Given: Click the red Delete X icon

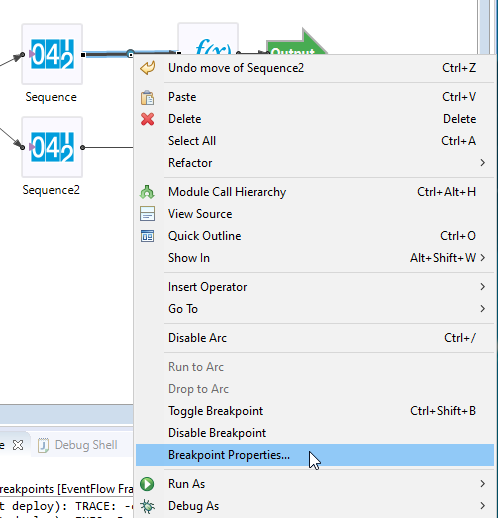Looking at the screenshot, I should click(x=147, y=119).
